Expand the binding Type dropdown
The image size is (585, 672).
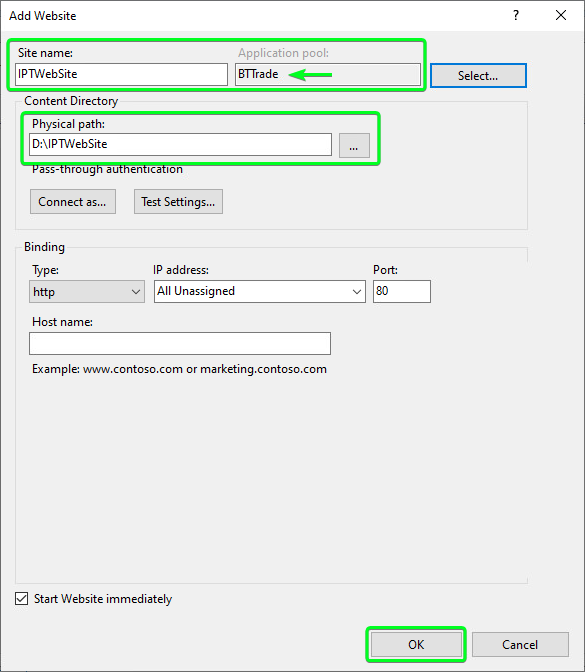tap(87, 292)
